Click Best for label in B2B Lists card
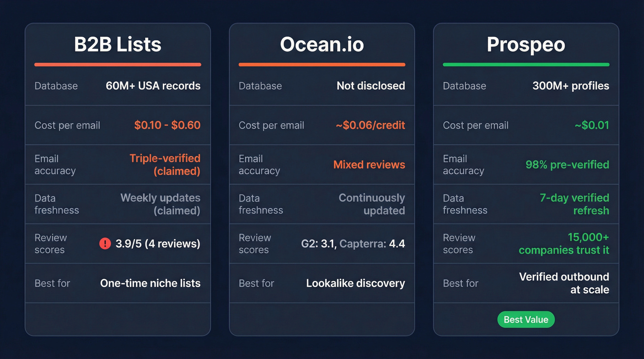This screenshot has height=359, width=644. point(52,283)
